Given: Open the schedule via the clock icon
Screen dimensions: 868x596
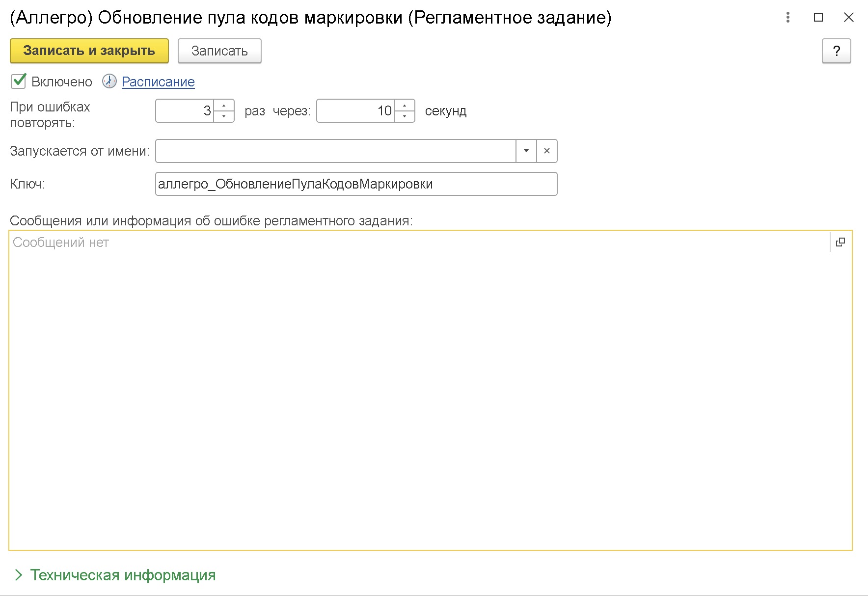Looking at the screenshot, I should pos(109,82).
